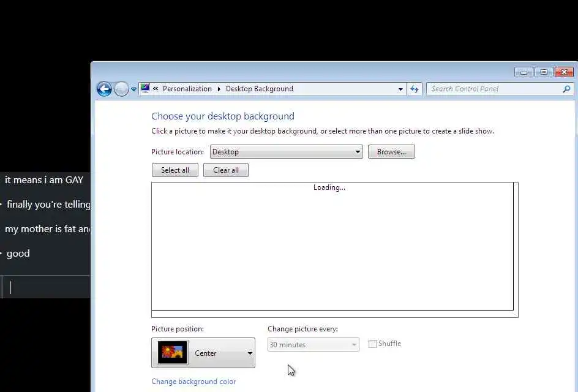Screen dimensions: 578x392
Task: Click the picture list vertical scrollbar
Action: 516,246
